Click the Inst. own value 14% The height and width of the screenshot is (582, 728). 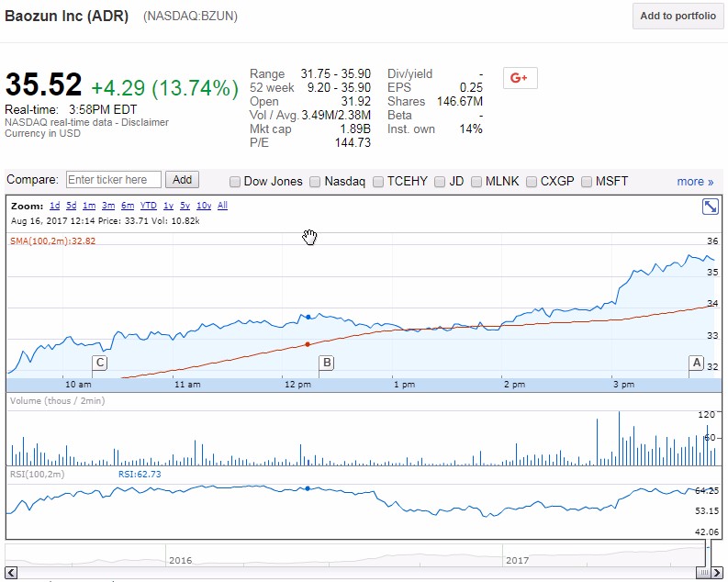471,129
